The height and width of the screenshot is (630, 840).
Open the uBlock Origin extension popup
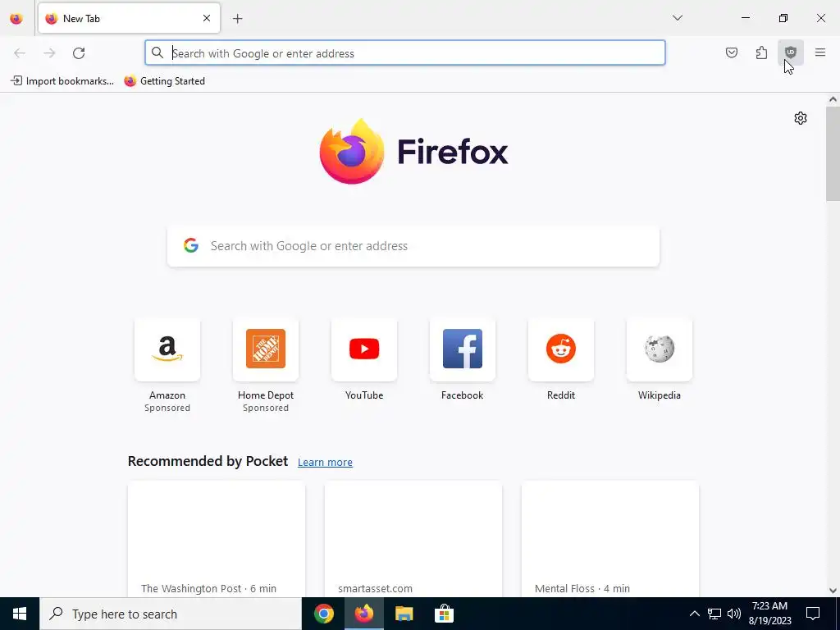point(790,52)
